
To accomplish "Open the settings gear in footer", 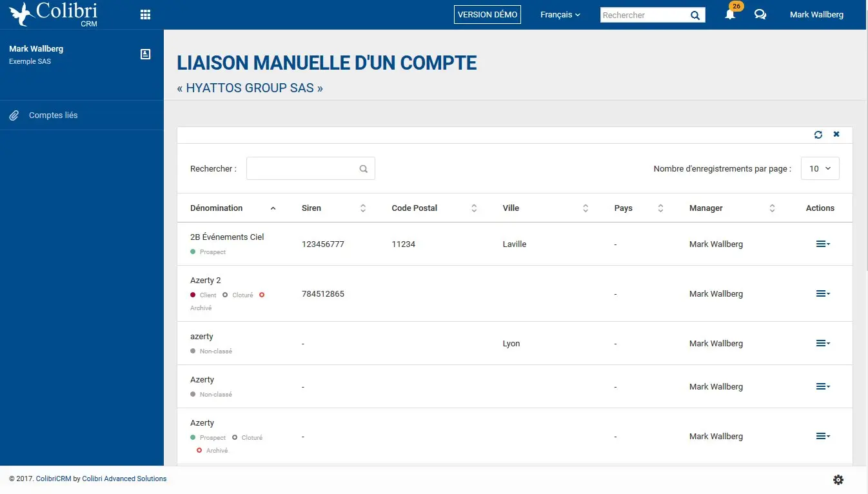I will tap(838, 480).
